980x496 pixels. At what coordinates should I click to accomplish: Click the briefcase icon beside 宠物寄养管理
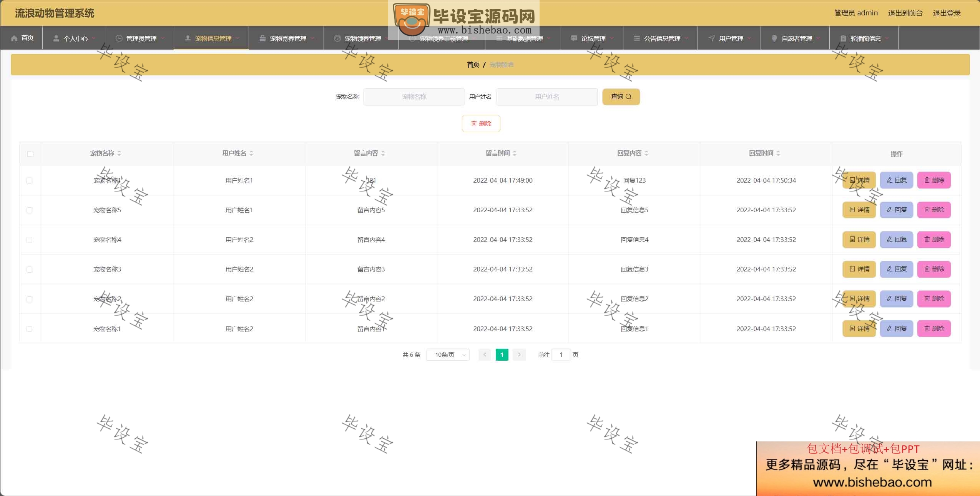[x=262, y=38]
